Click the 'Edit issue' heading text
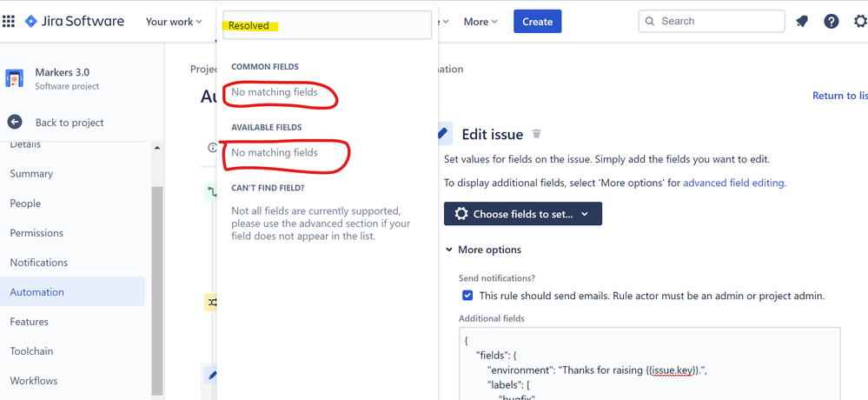 [492, 134]
